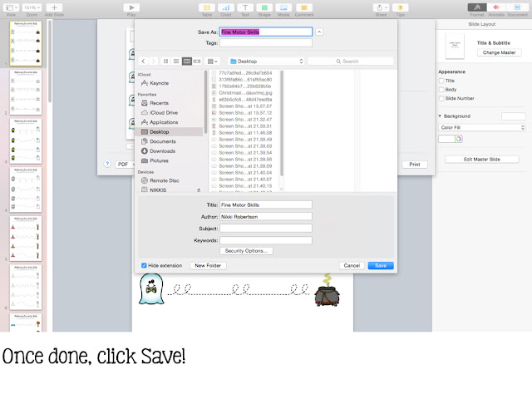
Task: Enable Body appearance checkbox
Action: click(x=441, y=90)
